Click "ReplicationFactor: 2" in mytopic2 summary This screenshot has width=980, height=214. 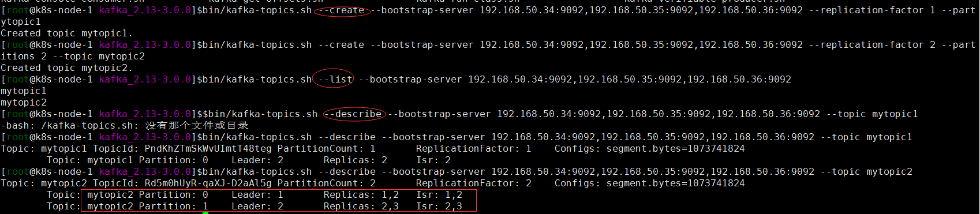pos(474,183)
